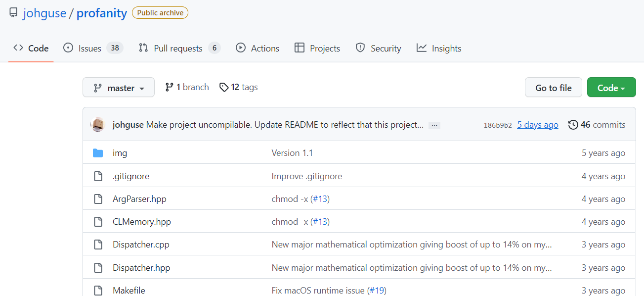This screenshot has height=296, width=644.
Task: Click the file icon beside Makefile
Action: [98, 291]
